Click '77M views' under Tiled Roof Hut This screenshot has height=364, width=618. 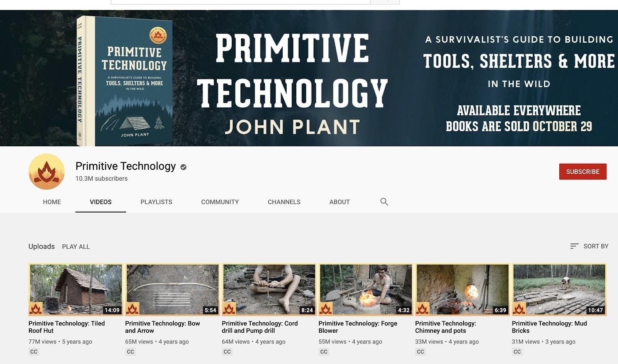[42, 342]
